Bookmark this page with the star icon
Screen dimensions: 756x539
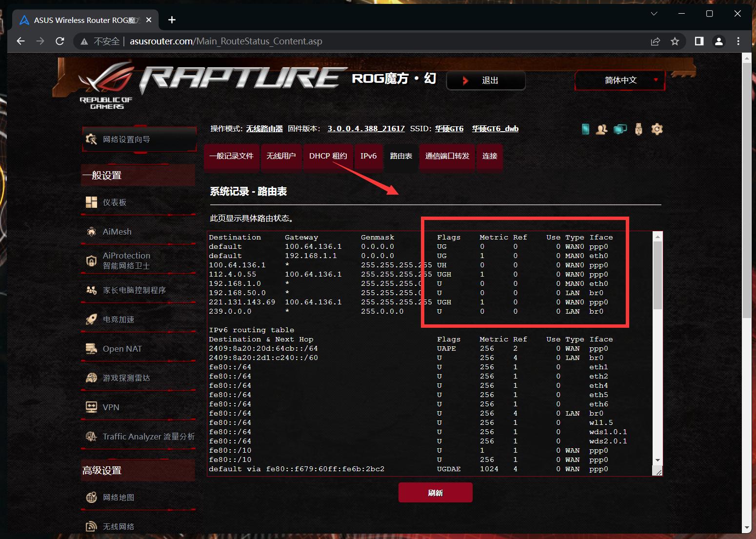click(675, 41)
